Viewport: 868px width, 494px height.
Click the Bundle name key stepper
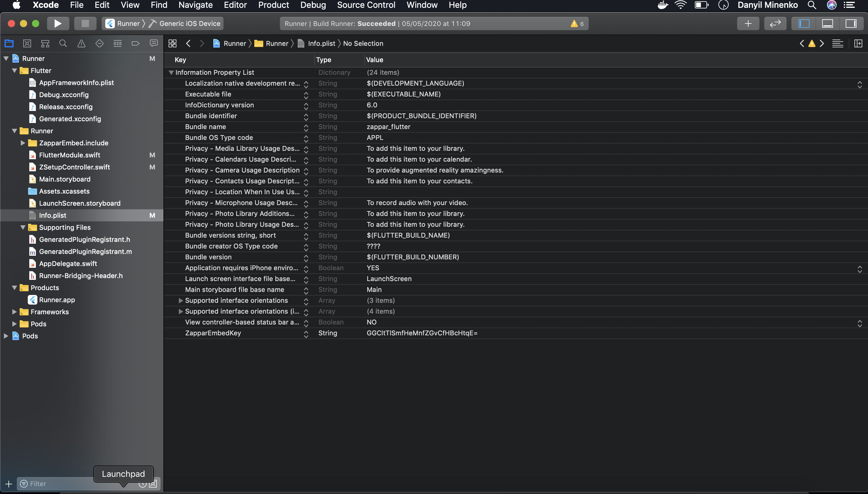click(306, 128)
